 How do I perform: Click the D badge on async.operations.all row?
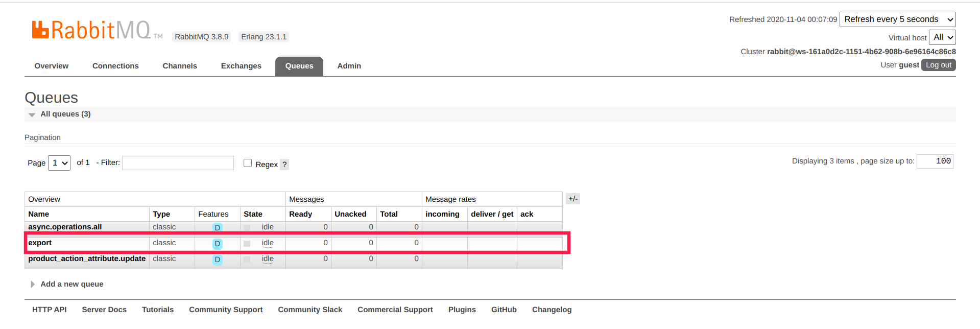click(218, 228)
